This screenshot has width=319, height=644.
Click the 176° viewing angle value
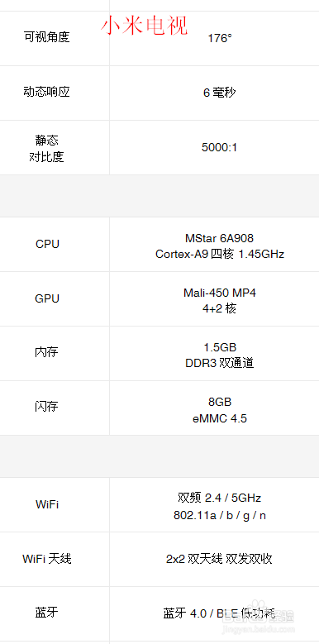[x=220, y=38]
